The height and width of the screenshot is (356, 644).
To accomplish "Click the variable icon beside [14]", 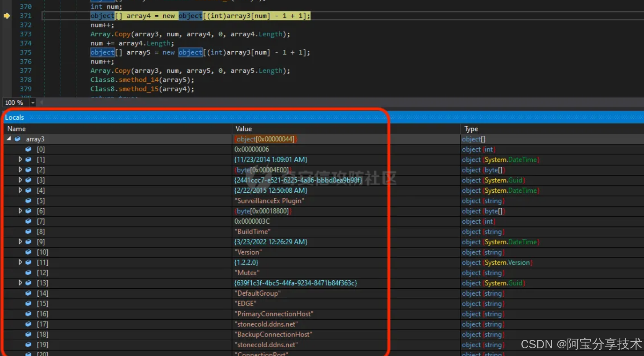I will [28, 293].
